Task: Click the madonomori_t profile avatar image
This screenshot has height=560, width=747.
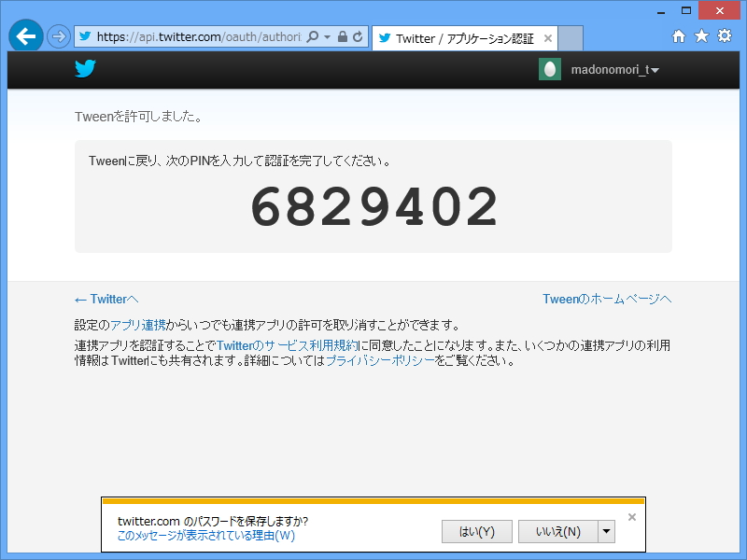Action: (x=550, y=69)
